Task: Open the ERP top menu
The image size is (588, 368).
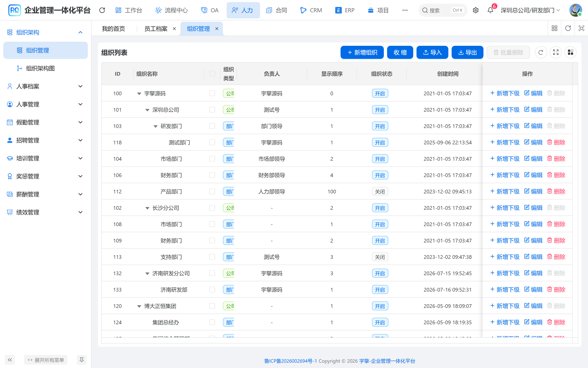Action: [x=345, y=10]
